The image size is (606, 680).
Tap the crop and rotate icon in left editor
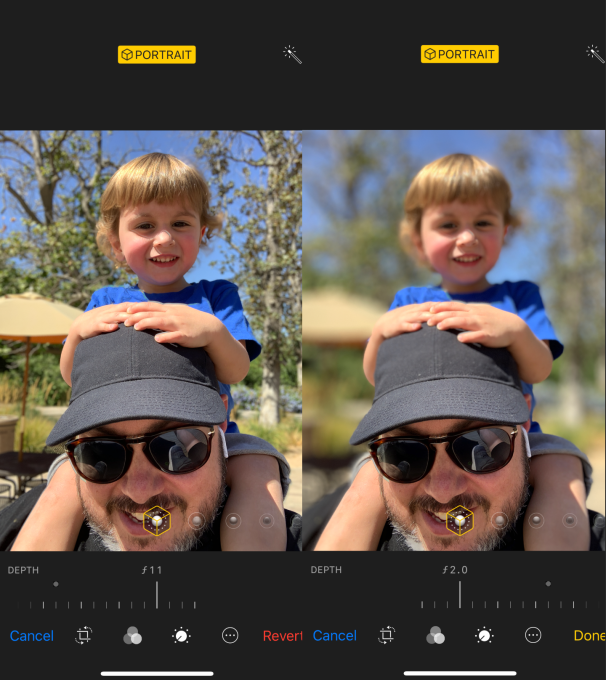click(x=83, y=635)
